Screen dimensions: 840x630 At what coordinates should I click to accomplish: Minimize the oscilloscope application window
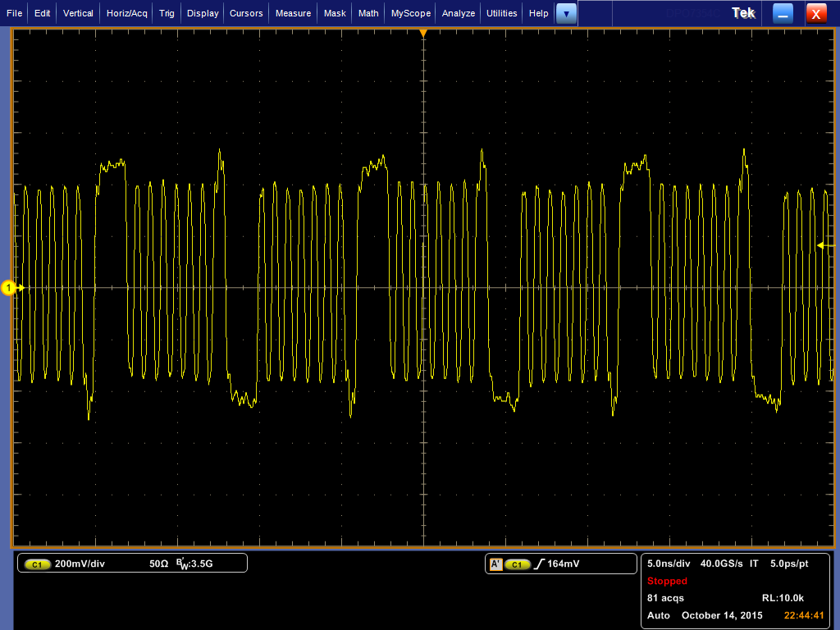coord(783,13)
